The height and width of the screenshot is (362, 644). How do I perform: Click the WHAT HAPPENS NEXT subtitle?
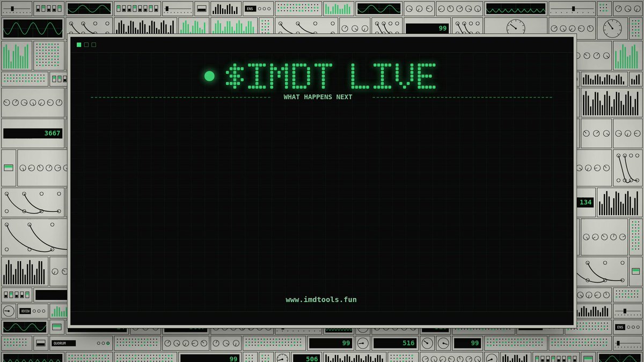click(318, 97)
